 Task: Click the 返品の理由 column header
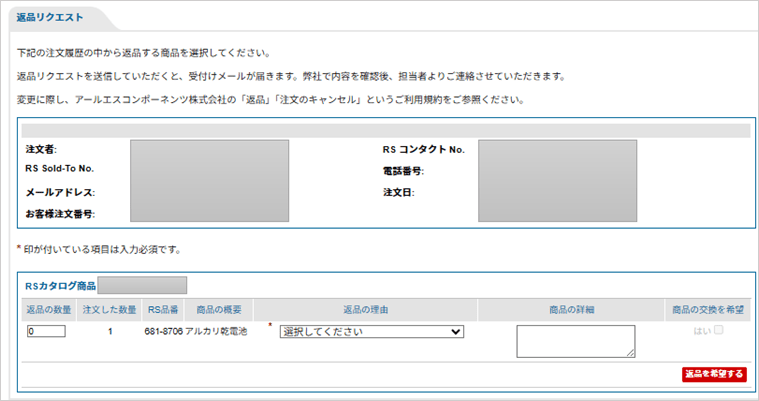pyautogui.click(x=365, y=310)
